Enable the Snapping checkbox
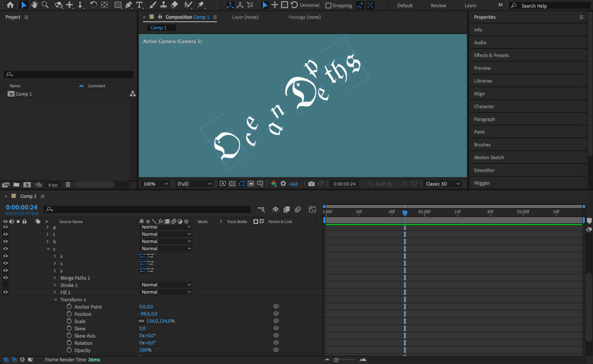Image resolution: width=593 pixels, height=364 pixels. point(328,5)
